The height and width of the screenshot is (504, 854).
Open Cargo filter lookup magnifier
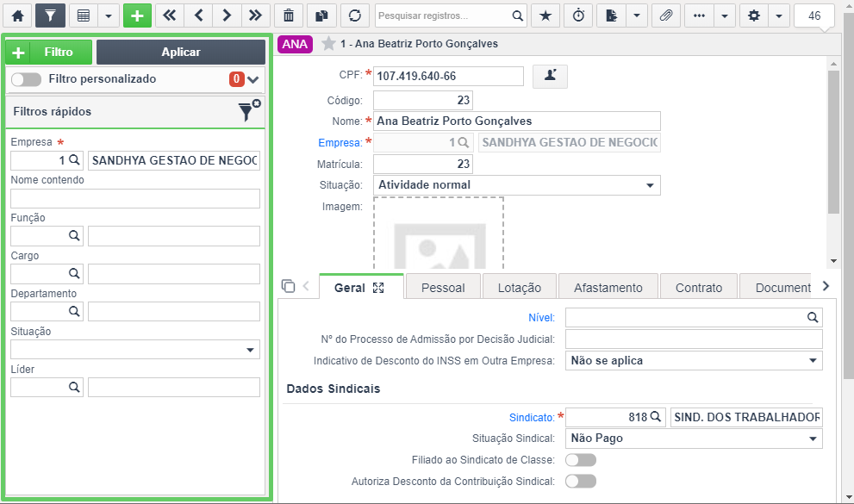coord(75,273)
